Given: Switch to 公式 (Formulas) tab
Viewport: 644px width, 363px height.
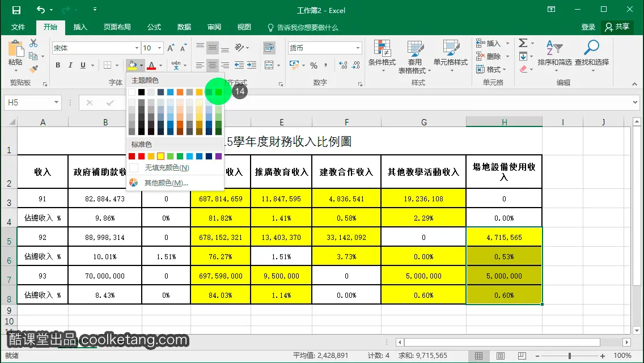Looking at the screenshot, I should (154, 27).
